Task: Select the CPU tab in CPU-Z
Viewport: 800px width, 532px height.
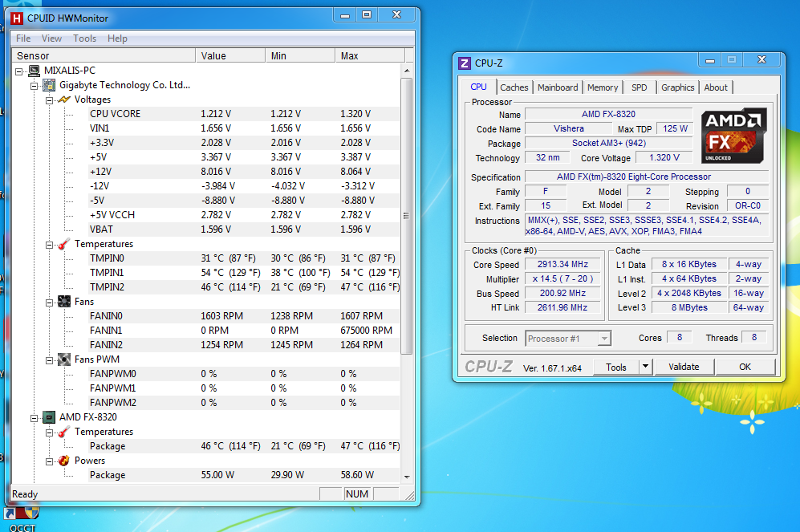Action: pos(478,87)
